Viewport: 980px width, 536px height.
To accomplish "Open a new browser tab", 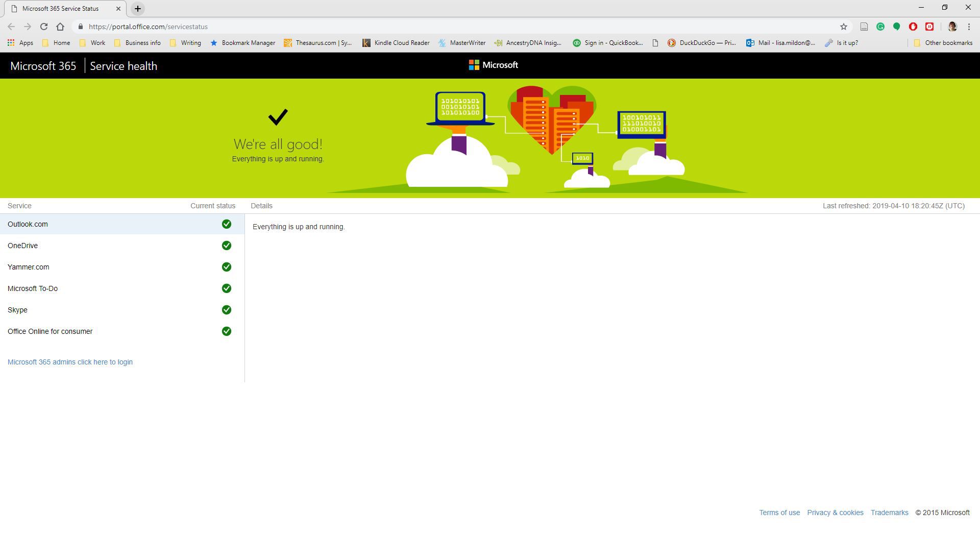I will [x=138, y=9].
